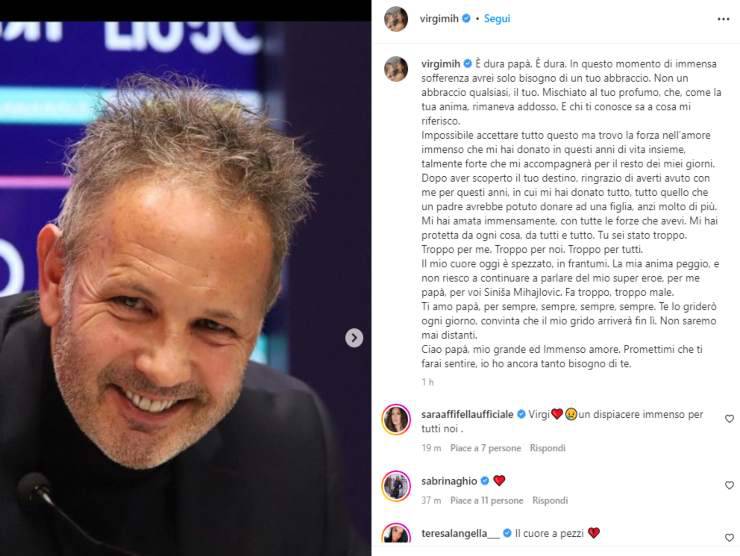Open virgimih username in the header

(439, 19)
